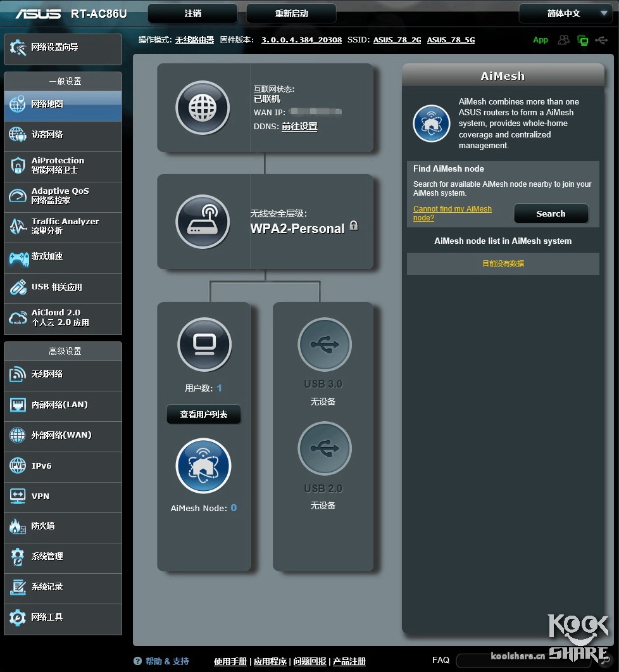
Task: Click the 查看用户列表 button
Action: [x=203, y=414]
